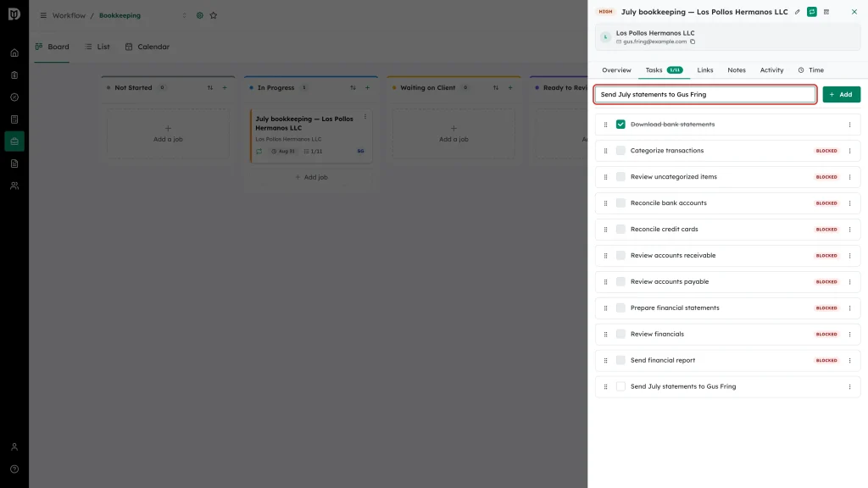Open options menu for Reconcile bank accounts
This screenshot has height=488, width=868.
click(849, 203)
